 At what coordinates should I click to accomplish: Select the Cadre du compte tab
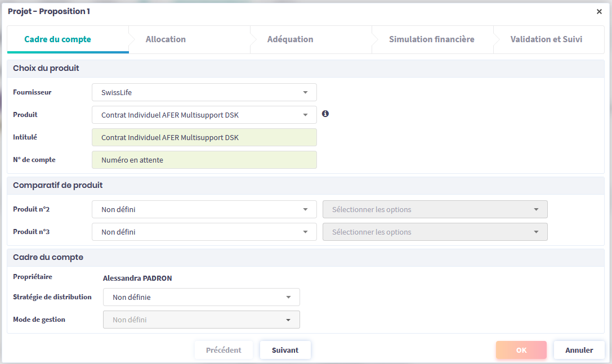click(x=57, y=39)
